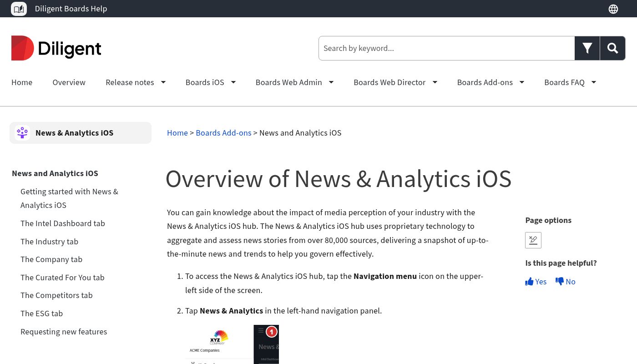Open the language globe selector
Image resolution: width=637 pixels, height=364 pixels.
pos(613,9)
